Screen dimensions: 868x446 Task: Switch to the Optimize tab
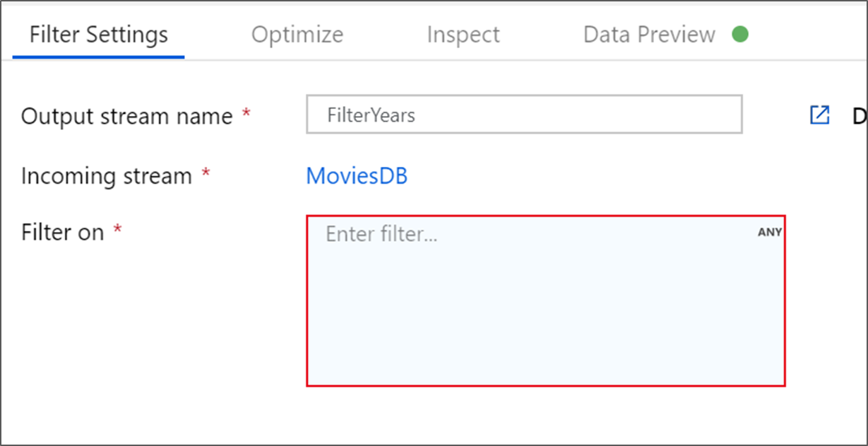click(297, 33)
